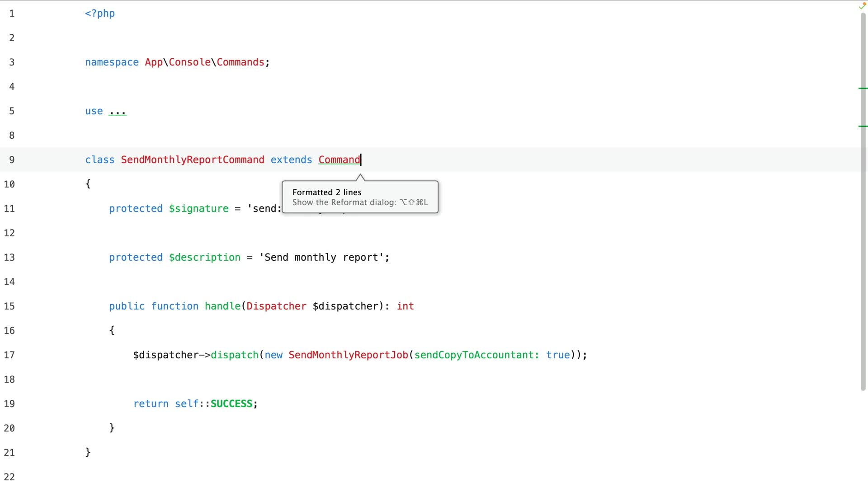The height and width of the screenshot is (488, 868).
Task: Click the SUCCESS constant on return line
Action: pyautogui.click(x=231, y=404)
